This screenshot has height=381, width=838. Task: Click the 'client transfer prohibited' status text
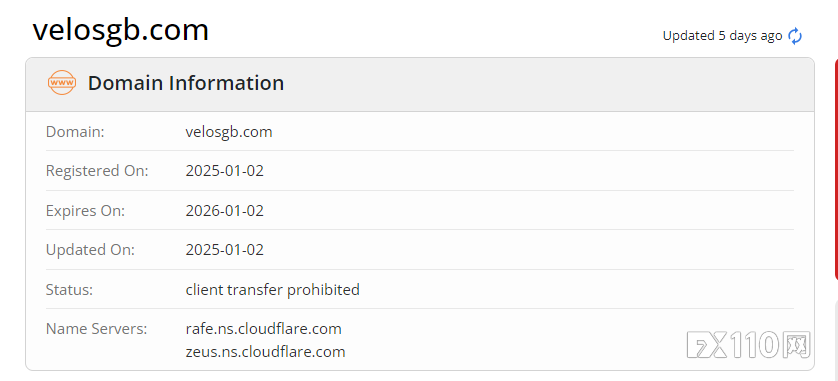point(273,290)
